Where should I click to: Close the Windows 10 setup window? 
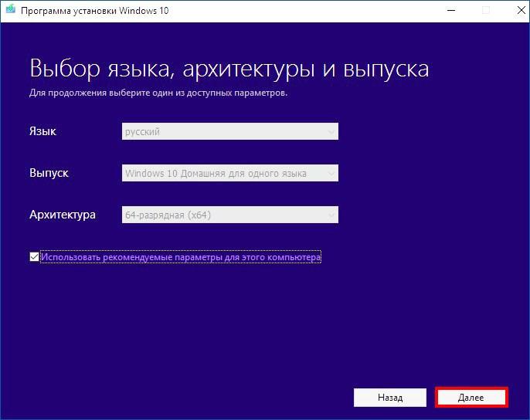[x=521, y=11]
